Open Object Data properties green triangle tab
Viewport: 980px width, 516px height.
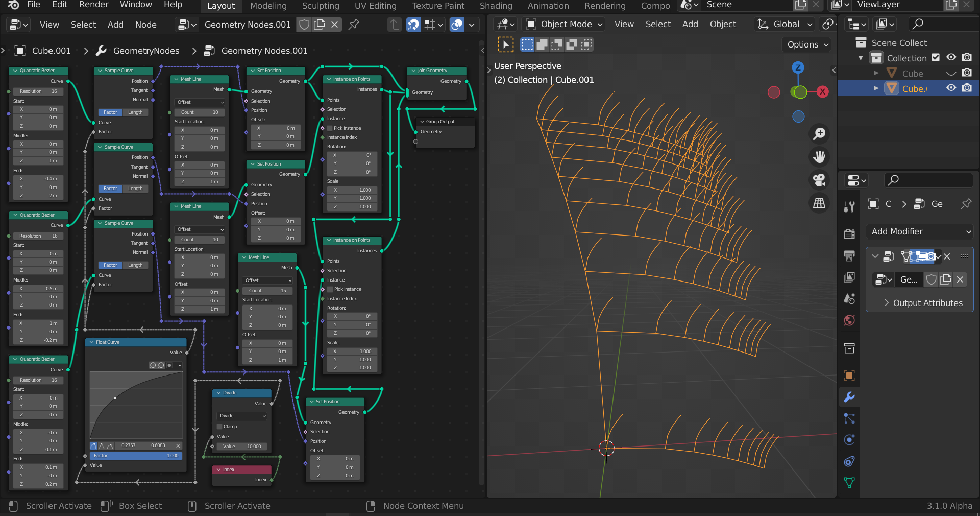pos(849,483)
